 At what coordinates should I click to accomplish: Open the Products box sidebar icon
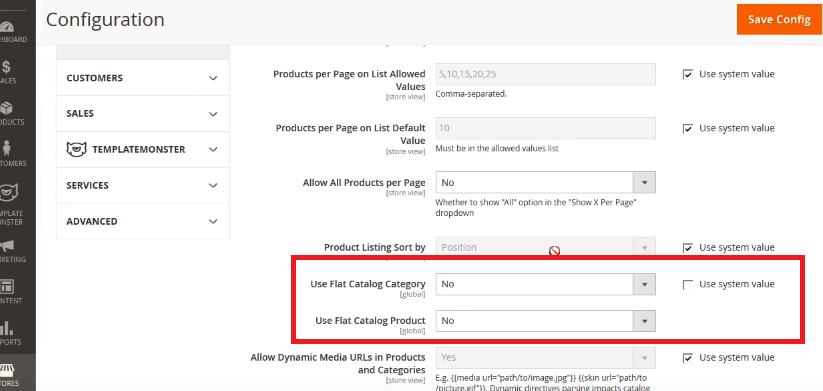[6, 108]
